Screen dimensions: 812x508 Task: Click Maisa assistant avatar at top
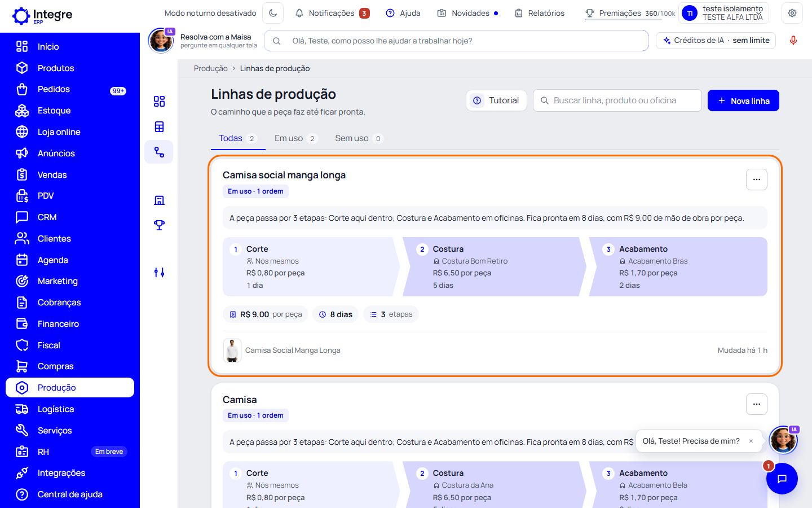pyautogui.click(x=161, y=41)
